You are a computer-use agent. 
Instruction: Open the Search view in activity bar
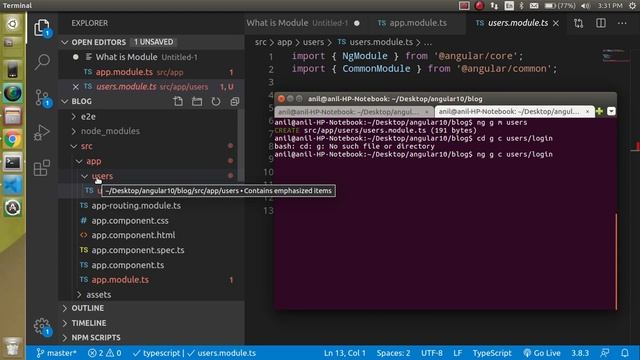(x=42, y=62)
